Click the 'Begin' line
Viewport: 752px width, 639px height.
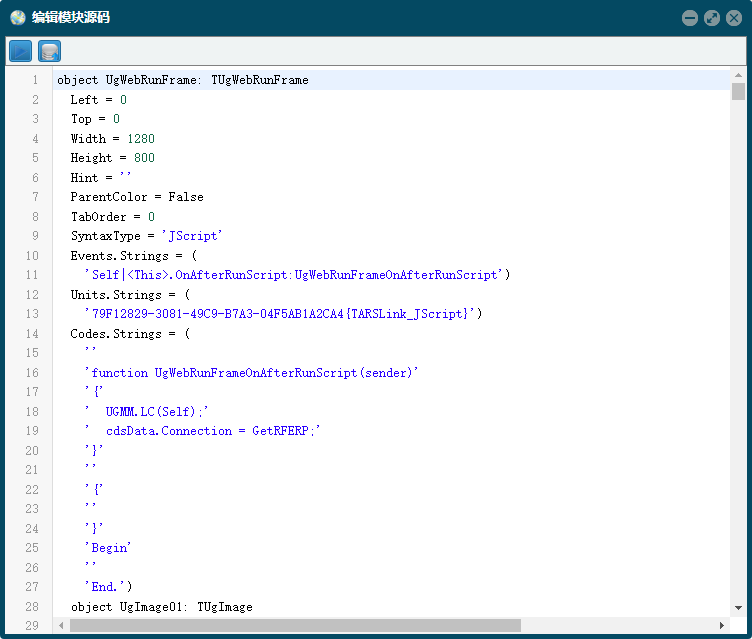pos(108,548)
